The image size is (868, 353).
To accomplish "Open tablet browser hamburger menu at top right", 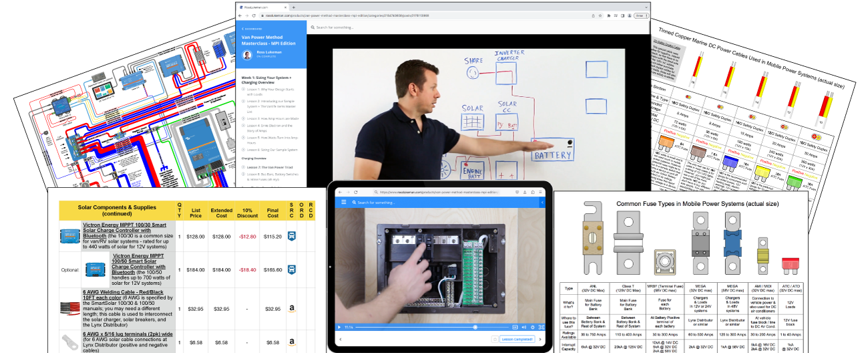I will (x=540, y=192).
